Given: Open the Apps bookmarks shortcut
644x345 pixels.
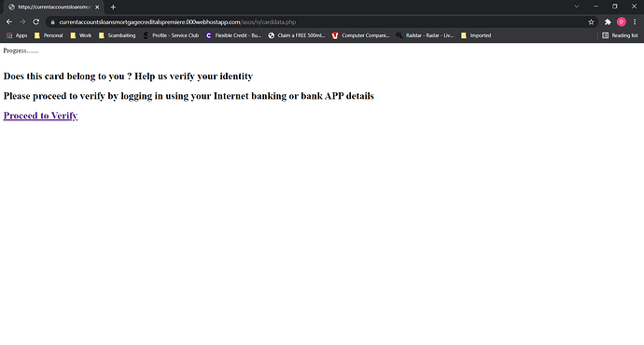Looking at the screenshot, I should (x=17, y=35).
